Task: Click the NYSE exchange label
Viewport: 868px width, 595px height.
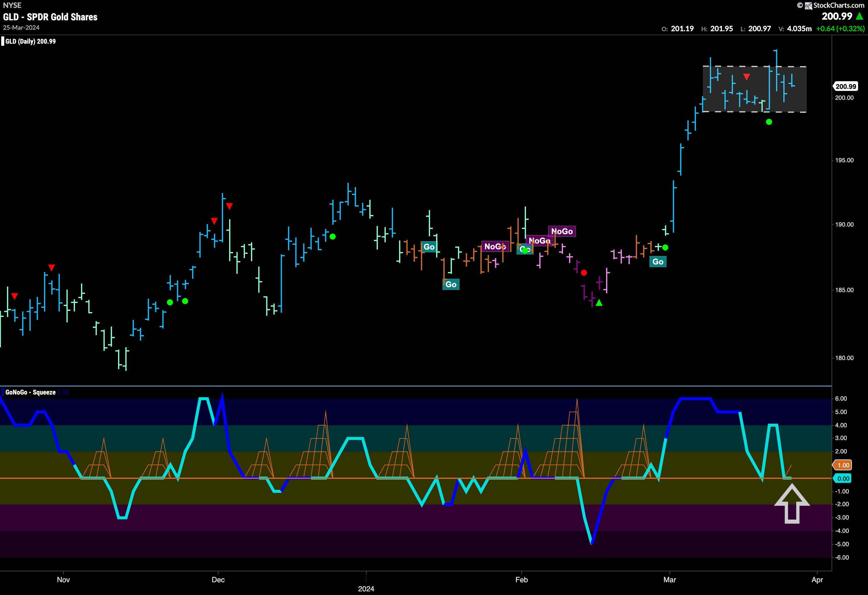Action: [x=12, y=5]
